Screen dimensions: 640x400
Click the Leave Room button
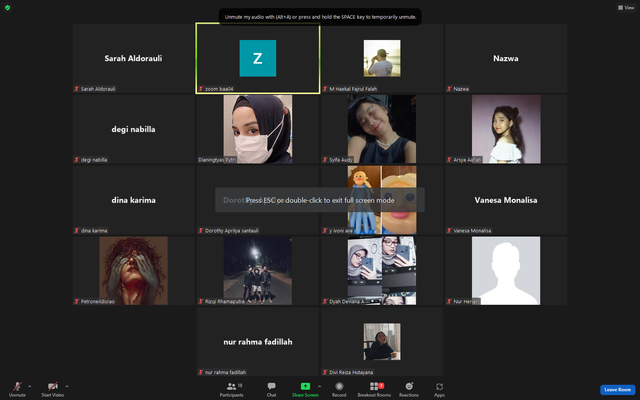618,390
